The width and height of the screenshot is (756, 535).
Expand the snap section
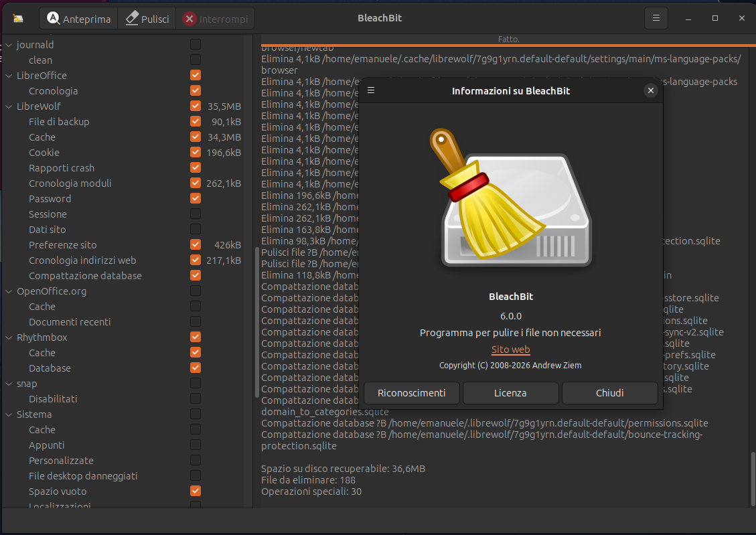[8, 383]
